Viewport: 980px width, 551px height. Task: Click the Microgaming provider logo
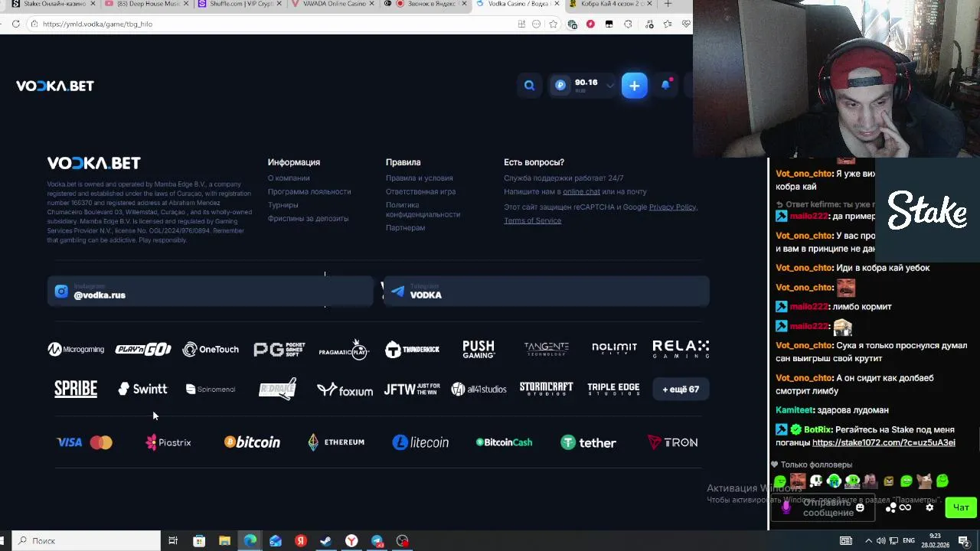pyautogui.click(x=76, y=350)
